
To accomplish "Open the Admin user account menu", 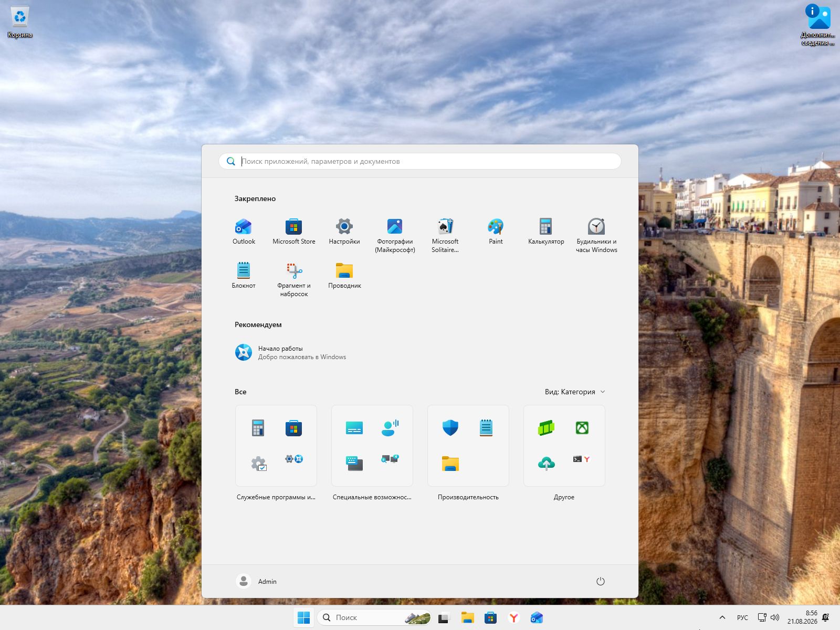I will point(257,581).
